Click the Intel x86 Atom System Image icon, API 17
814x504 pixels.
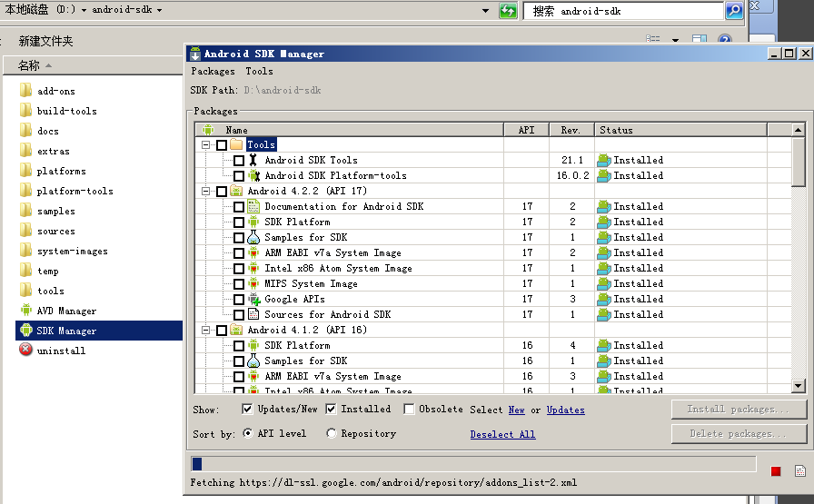(x=253, y=269)
